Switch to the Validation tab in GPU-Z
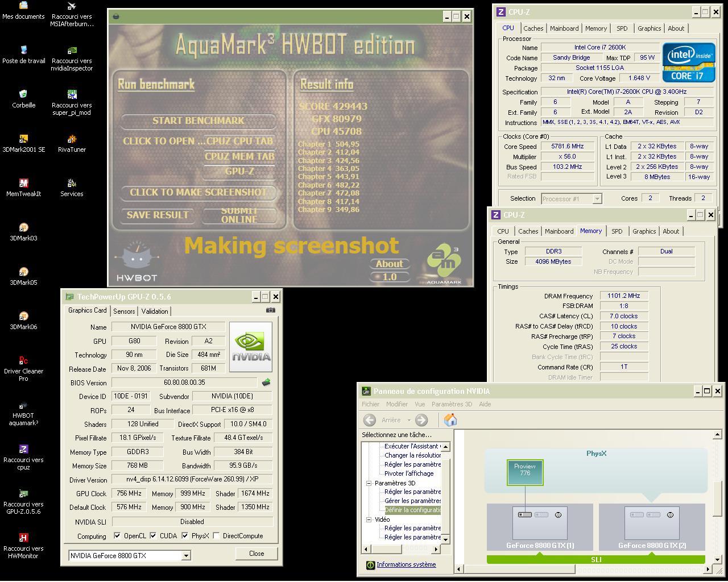The image size is (728, 582). pos(155,311)
